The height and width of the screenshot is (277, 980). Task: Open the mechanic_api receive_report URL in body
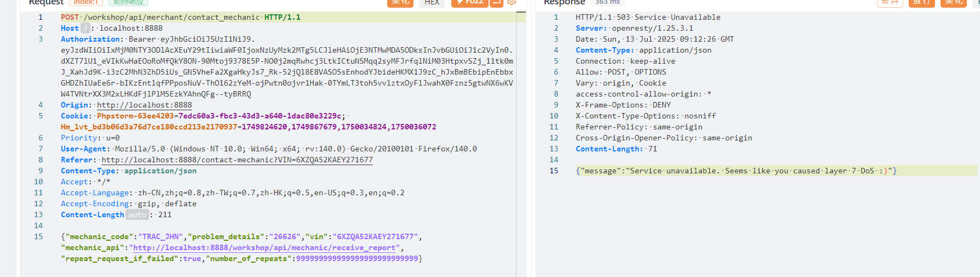pyautogui.click(x=264, y=247)
